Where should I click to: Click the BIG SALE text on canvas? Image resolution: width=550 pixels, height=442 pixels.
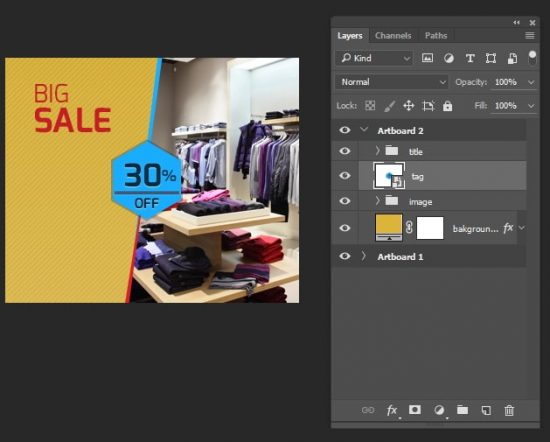(72, 107)
